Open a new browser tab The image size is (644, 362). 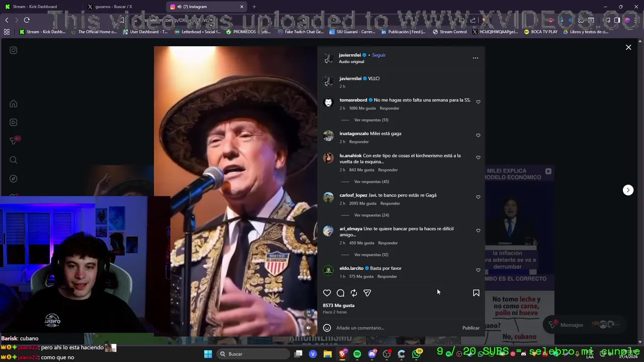point(254,7)
